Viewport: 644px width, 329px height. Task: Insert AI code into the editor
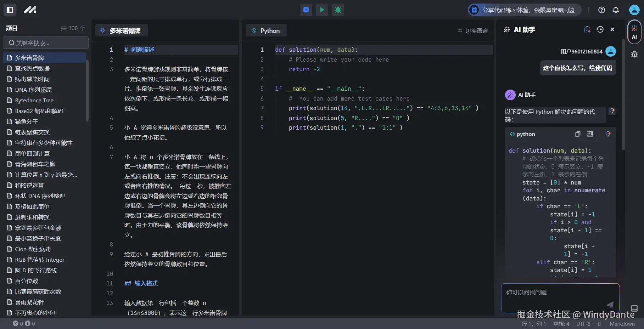tap(590, 134)
